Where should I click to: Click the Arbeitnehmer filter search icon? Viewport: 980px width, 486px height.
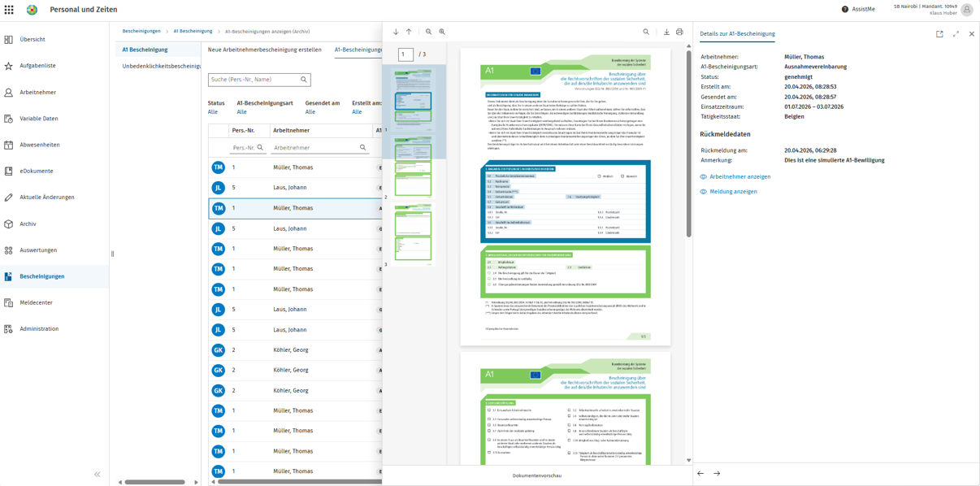pos(363,148)
